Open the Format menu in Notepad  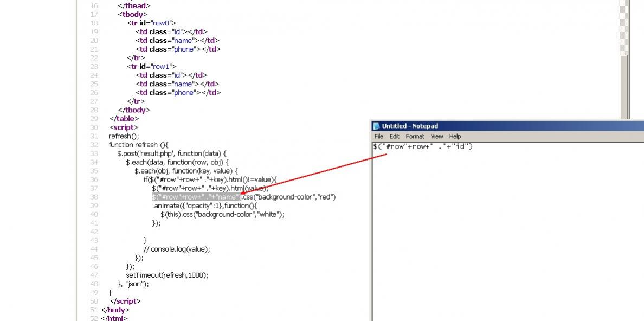click(415, 137)
